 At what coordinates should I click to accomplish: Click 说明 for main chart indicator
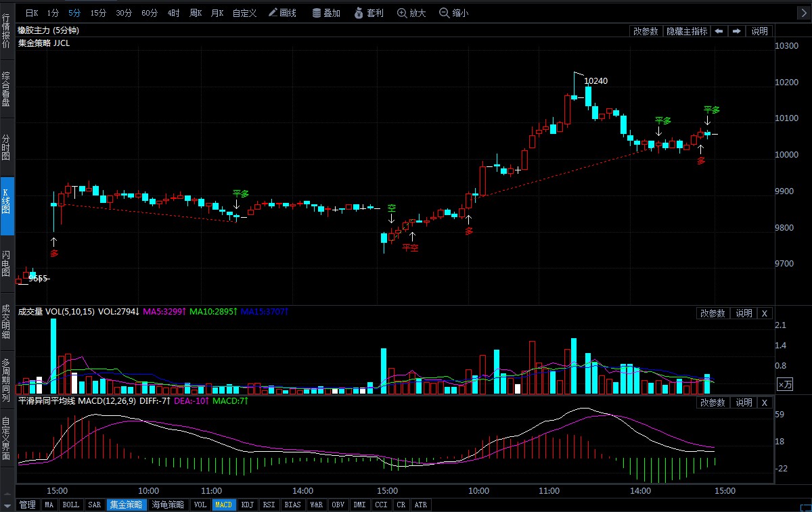[x=759, y=31]
